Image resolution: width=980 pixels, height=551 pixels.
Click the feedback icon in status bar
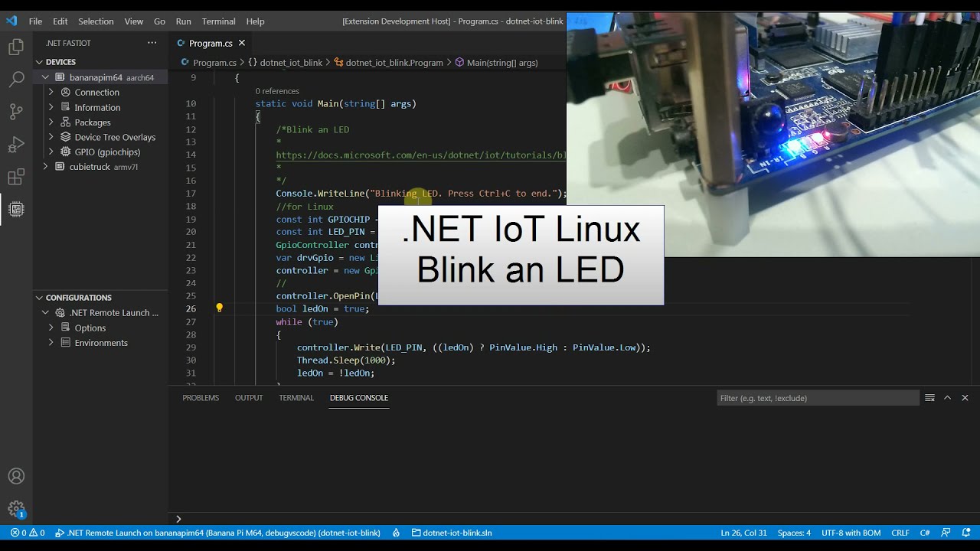click(x=946, y=533)
